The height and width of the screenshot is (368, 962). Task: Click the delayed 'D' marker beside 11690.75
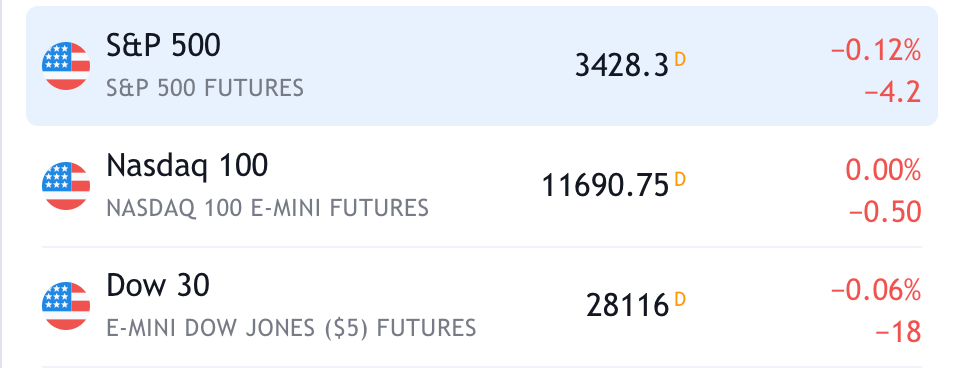point(680,180)
